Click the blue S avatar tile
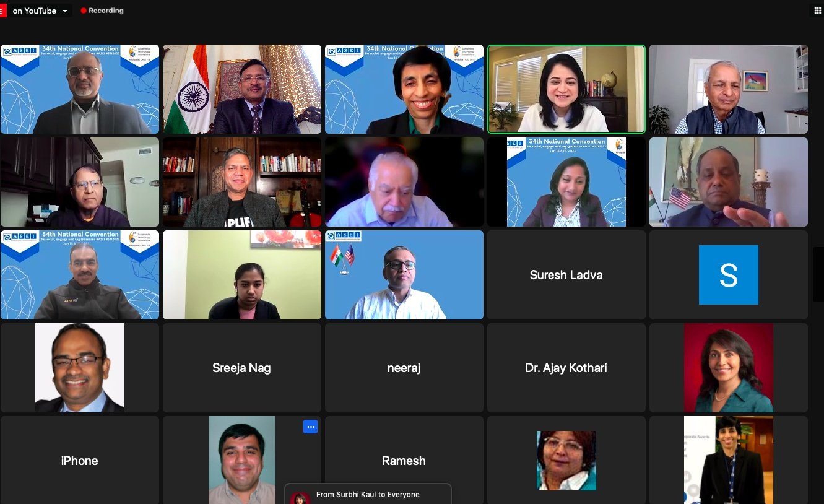The image size is (824, 504). (x=729, y=275)
